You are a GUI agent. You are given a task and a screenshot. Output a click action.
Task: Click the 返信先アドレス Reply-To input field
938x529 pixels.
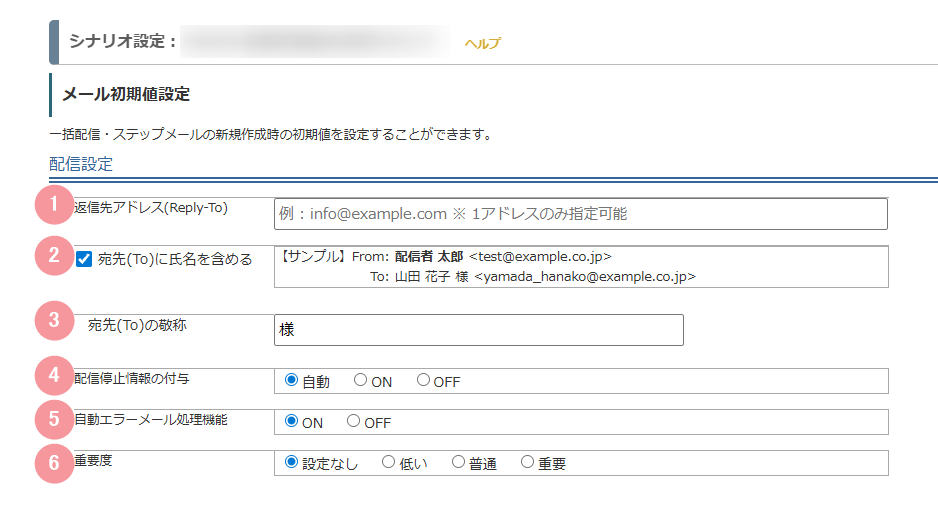[x=580, y=214]
